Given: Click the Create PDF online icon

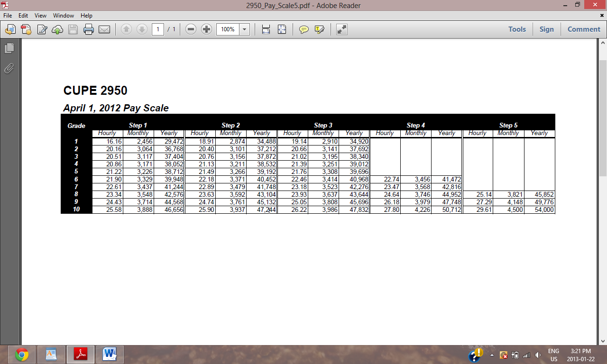Looking at the screenshot, I should [x=26, y=29].
